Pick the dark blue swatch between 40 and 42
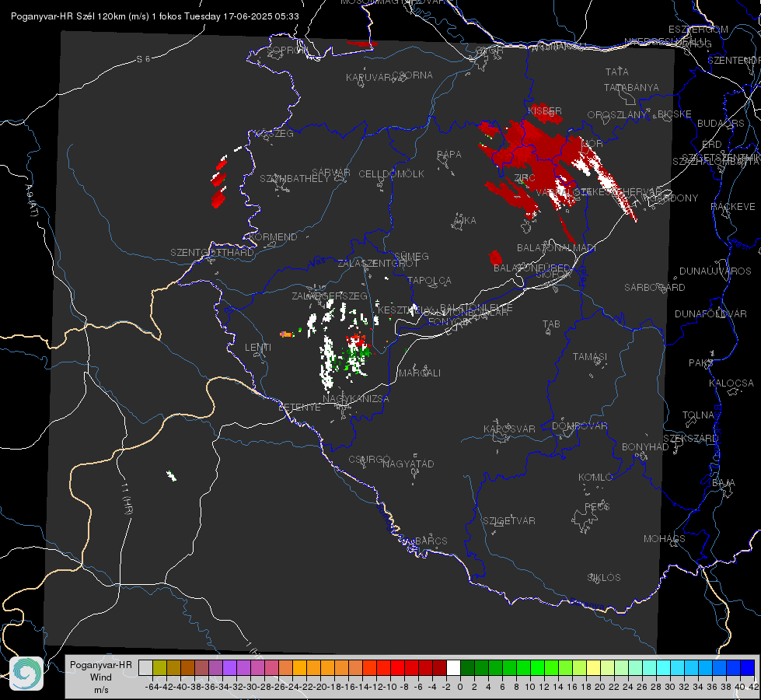This screenshot has height=700, width=761. pos(748,668)
